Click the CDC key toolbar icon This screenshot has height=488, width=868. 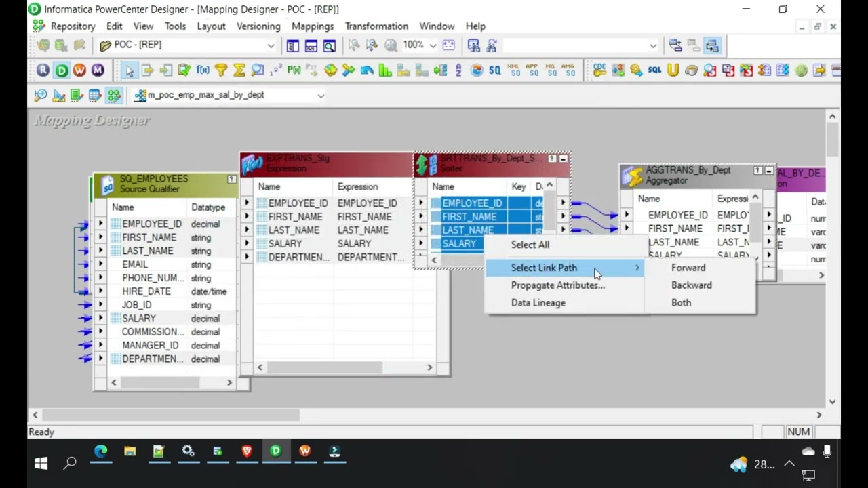(599, 70)
